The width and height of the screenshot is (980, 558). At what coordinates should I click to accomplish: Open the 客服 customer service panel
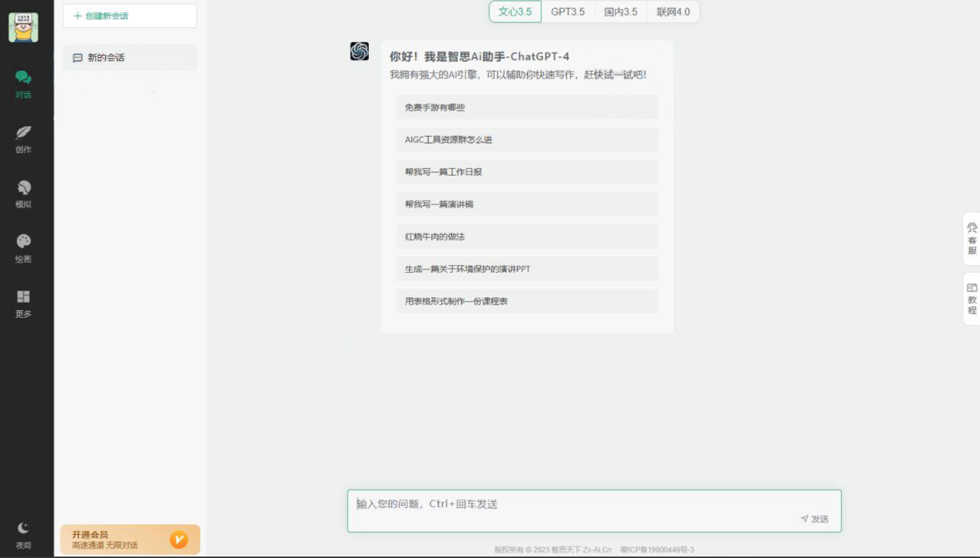[972, 239]
